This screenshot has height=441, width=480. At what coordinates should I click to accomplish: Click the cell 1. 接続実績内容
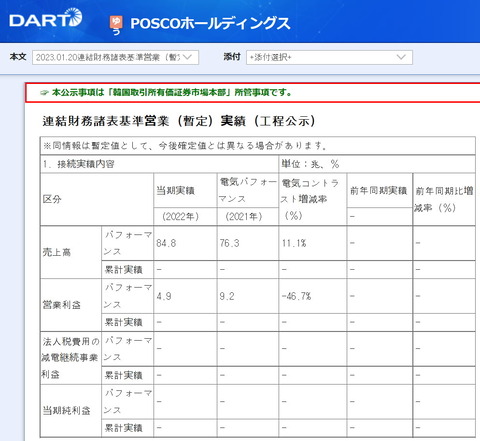159,164
